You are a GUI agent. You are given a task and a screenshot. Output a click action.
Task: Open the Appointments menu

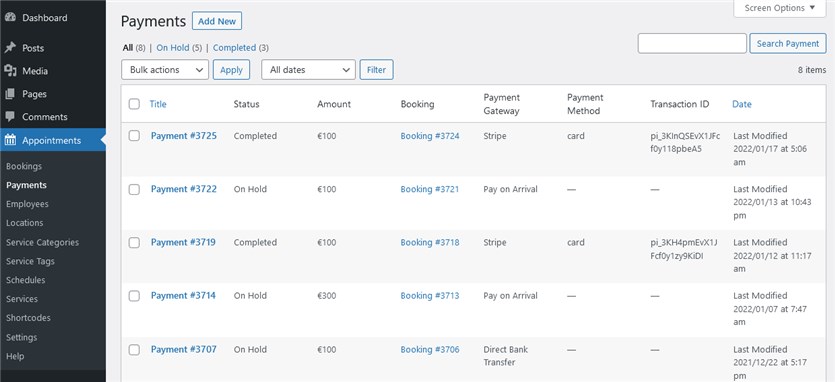52,140
